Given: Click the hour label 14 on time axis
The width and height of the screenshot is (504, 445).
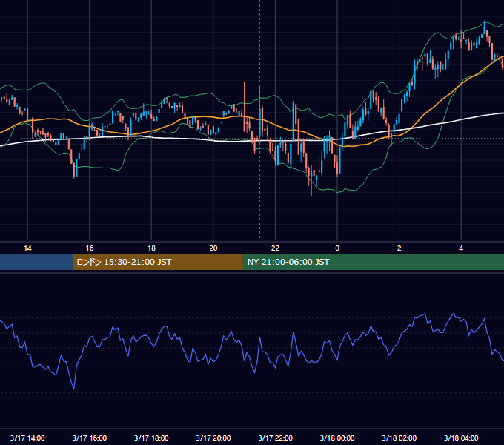Looking at the screenshot, I should [27, 248].
